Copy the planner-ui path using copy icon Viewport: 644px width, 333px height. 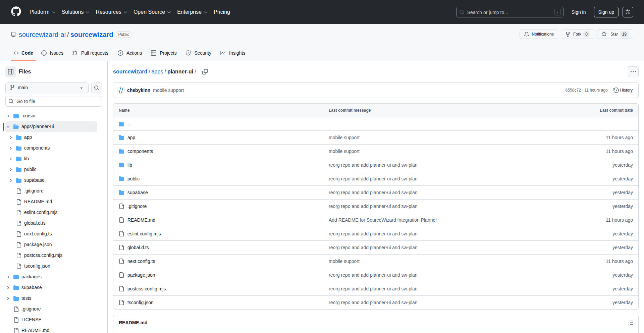click(205, 71)
